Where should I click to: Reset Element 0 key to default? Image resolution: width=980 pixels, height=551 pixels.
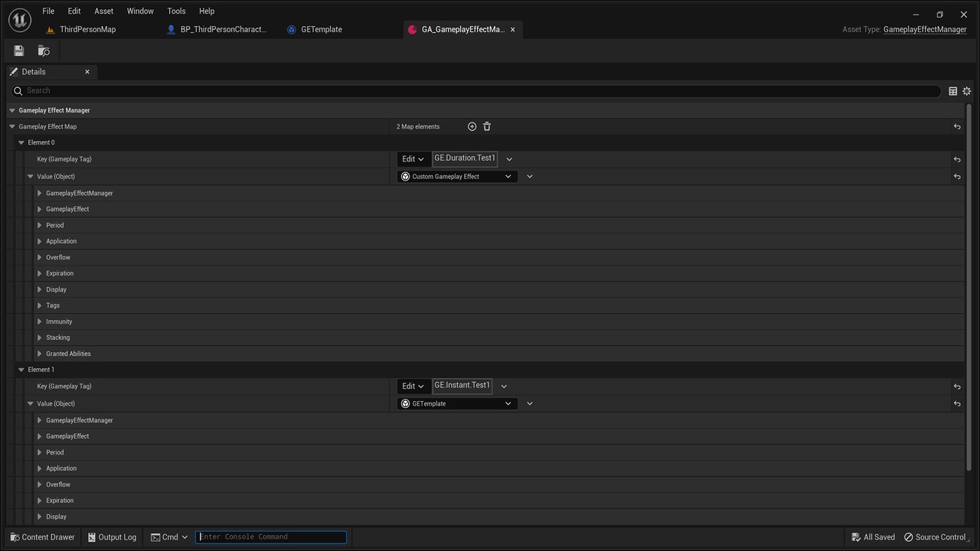coord(957,159)
